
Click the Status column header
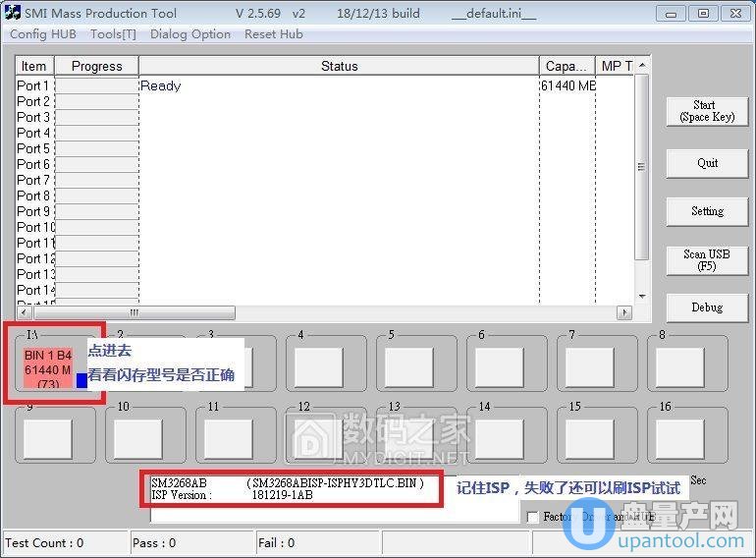(339, 66)
